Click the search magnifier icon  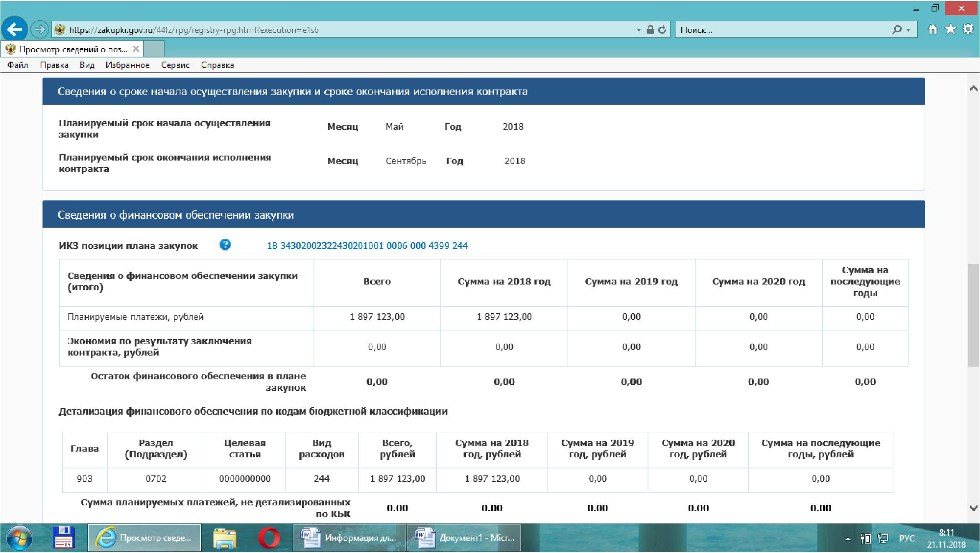[897, 30]
